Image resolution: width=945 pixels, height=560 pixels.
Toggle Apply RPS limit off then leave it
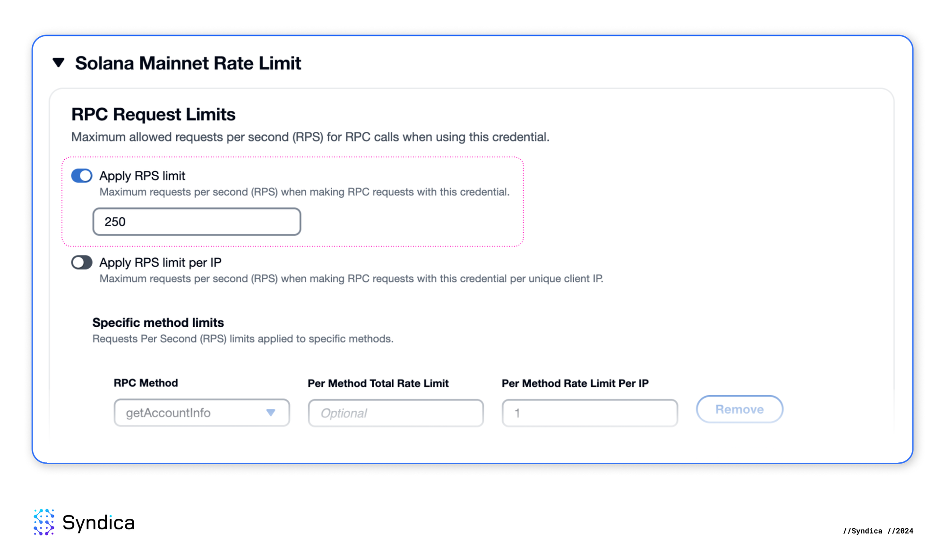(x=81, y=175)
